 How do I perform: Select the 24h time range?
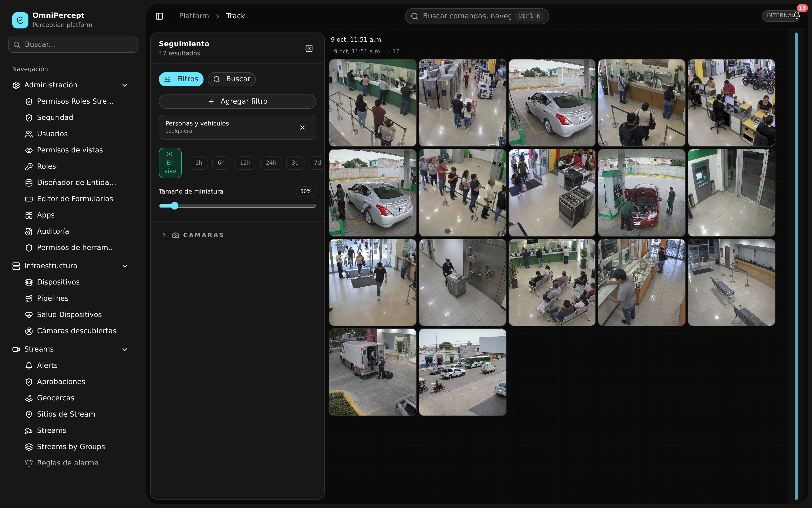point(271,163)
